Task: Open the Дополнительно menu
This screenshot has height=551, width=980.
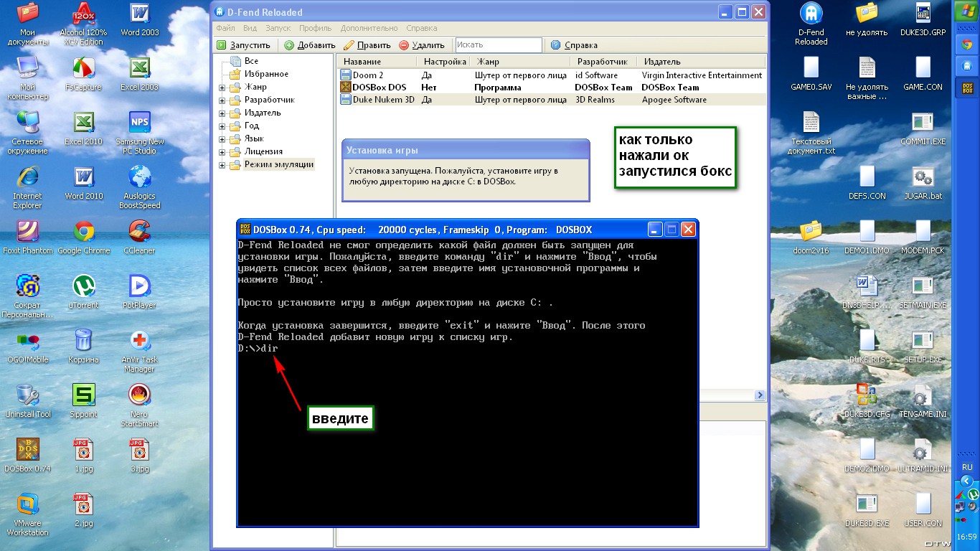Action: click(x=369, y=28)
